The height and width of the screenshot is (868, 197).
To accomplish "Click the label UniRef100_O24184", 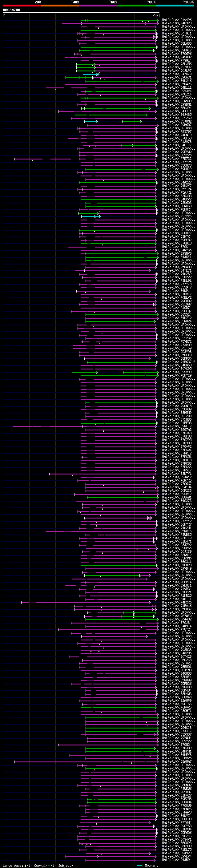I will point(177,487).
